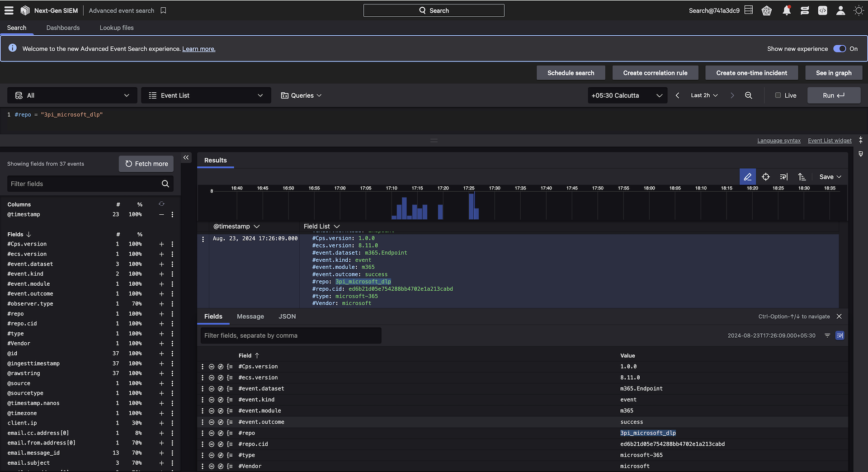The image size is (868, 472).
Task: Click the zoom out time magnifier icon
Action: [x=749, y=95]
